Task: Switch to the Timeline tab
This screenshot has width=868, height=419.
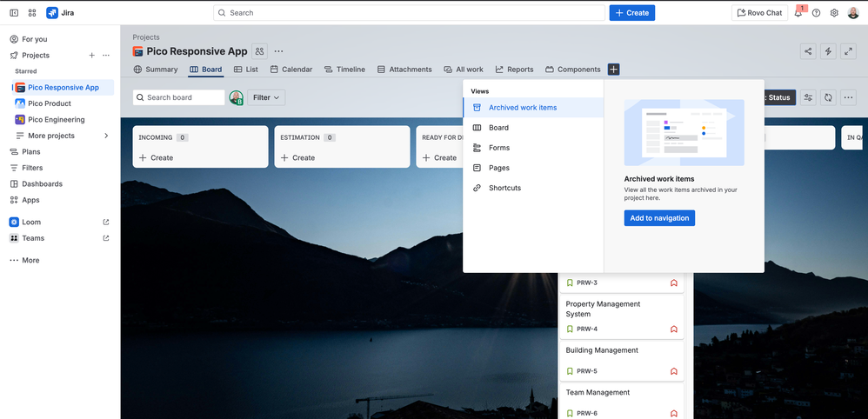Action: [344, 70]
